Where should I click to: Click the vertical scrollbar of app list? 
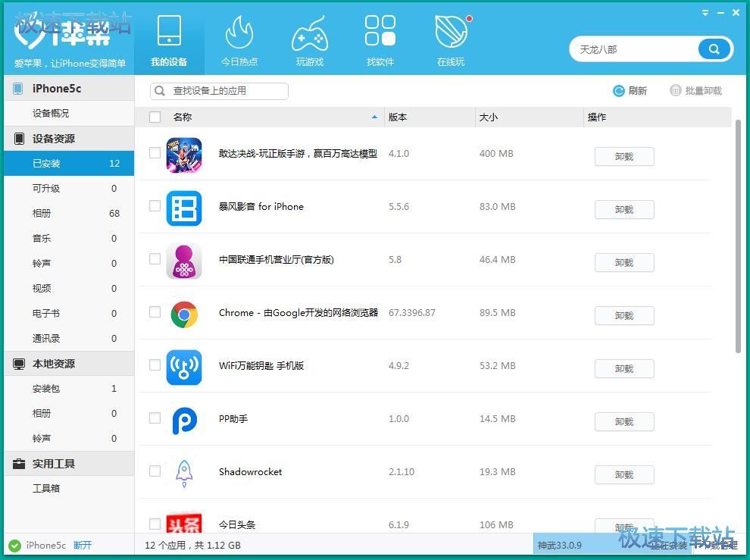738,236
